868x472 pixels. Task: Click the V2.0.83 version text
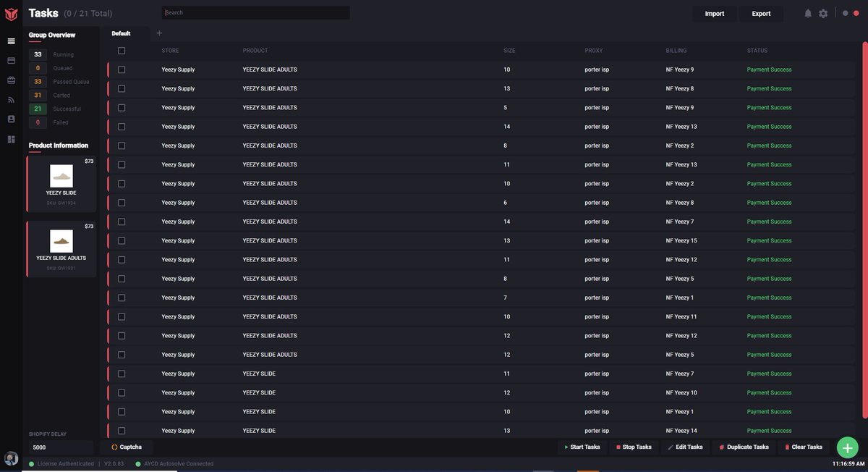114,463
